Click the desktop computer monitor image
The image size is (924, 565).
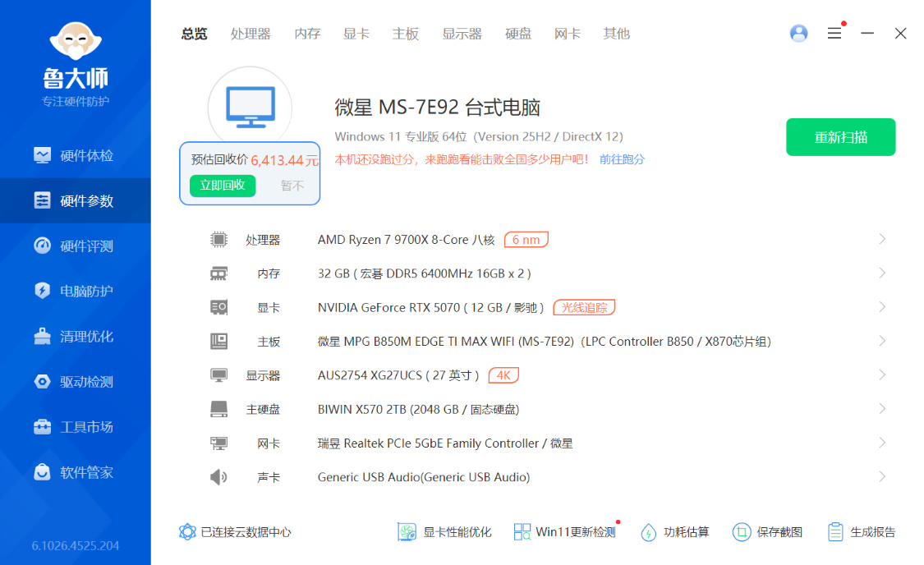pos(251,107)
